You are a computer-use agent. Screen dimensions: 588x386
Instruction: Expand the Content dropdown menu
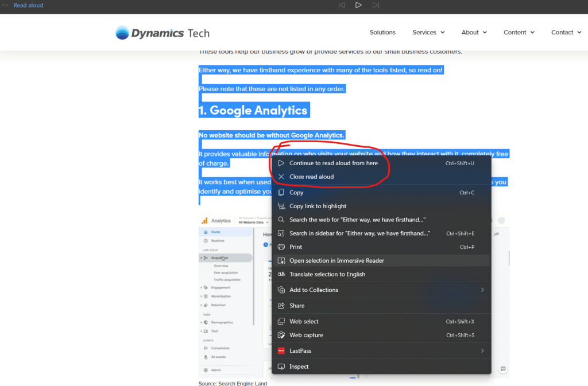click(519, 32)
